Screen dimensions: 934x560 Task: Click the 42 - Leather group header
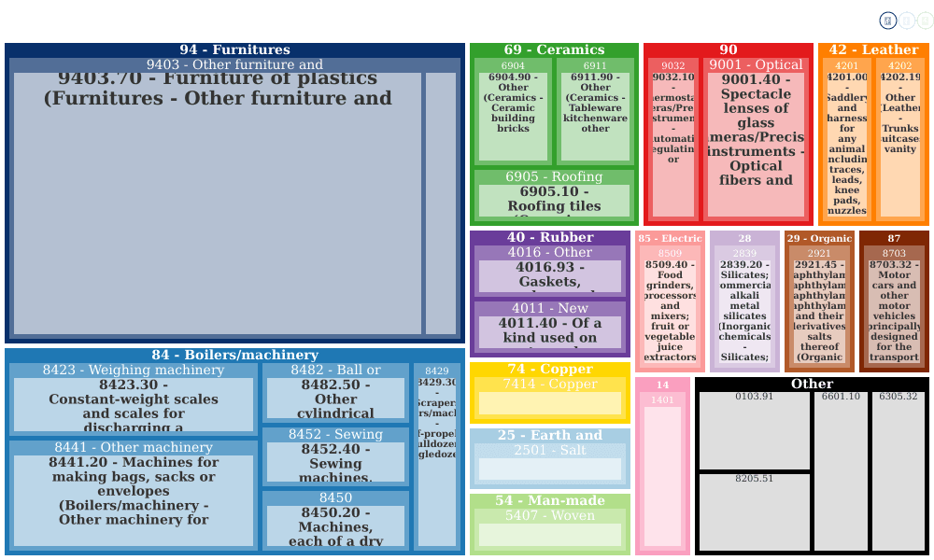point(873,50)
